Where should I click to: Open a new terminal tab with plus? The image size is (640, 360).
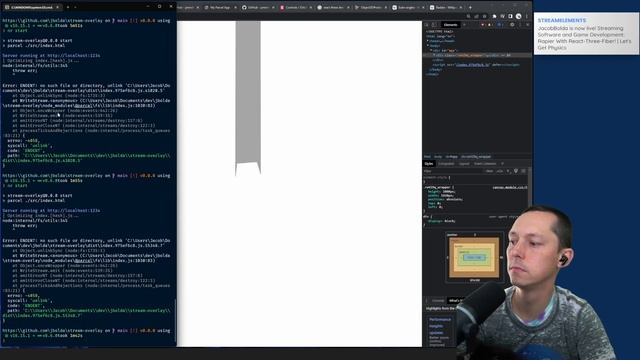click(68, 7)
